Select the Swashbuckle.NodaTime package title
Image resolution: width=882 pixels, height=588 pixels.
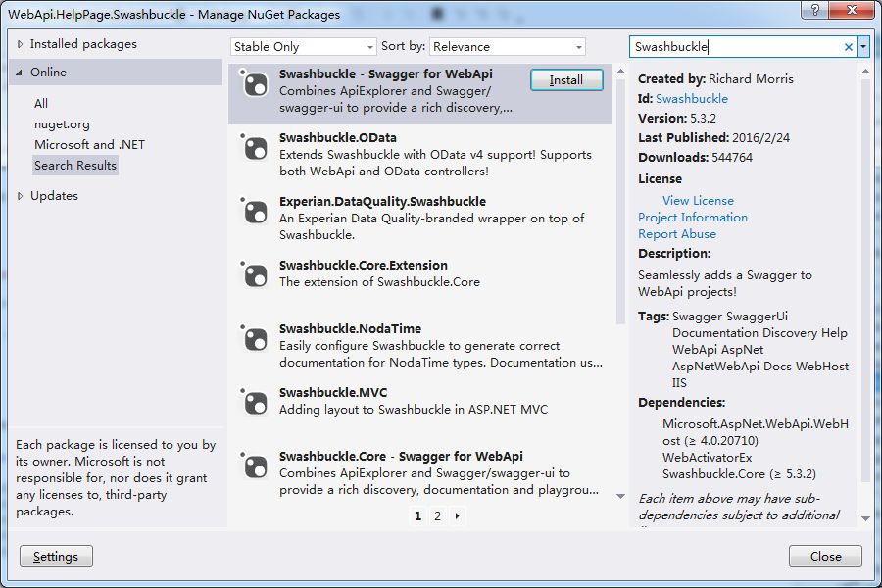click(350, 328)
